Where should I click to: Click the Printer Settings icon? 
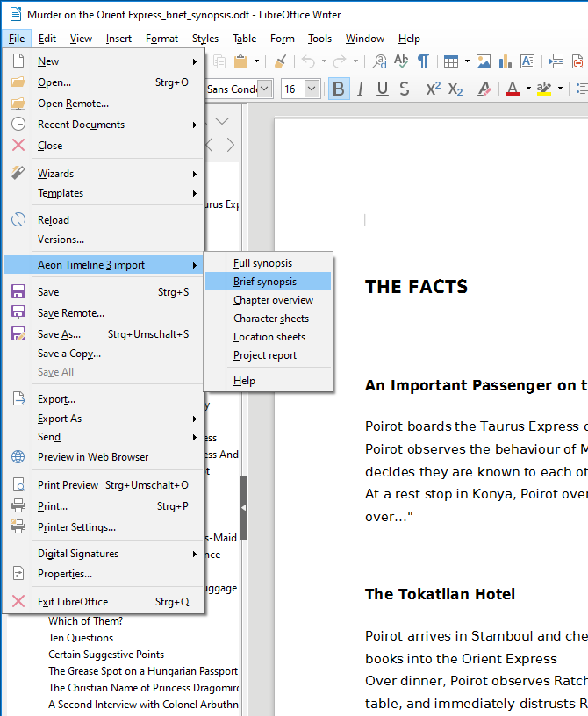point(18,526)
